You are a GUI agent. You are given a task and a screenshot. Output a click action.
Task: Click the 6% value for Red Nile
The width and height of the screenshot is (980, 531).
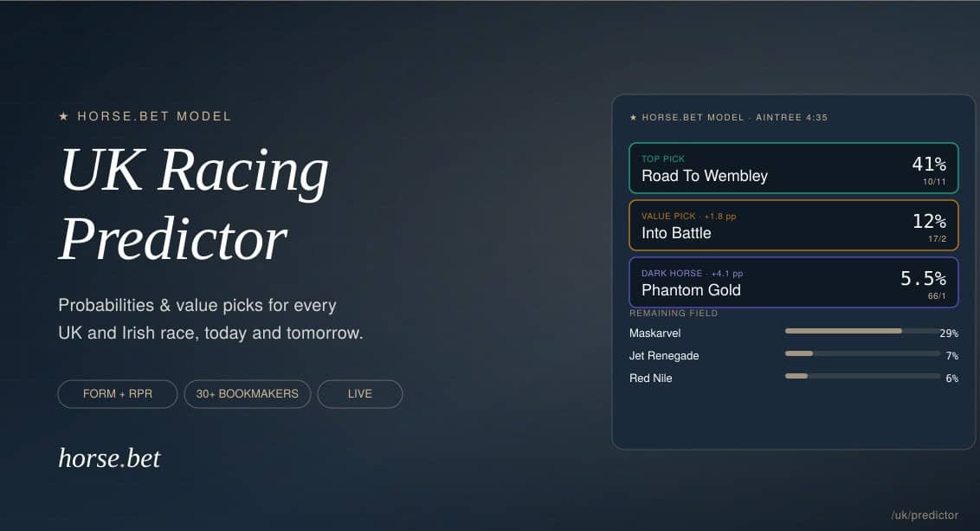pyautogui.click(x=952, y=379)
